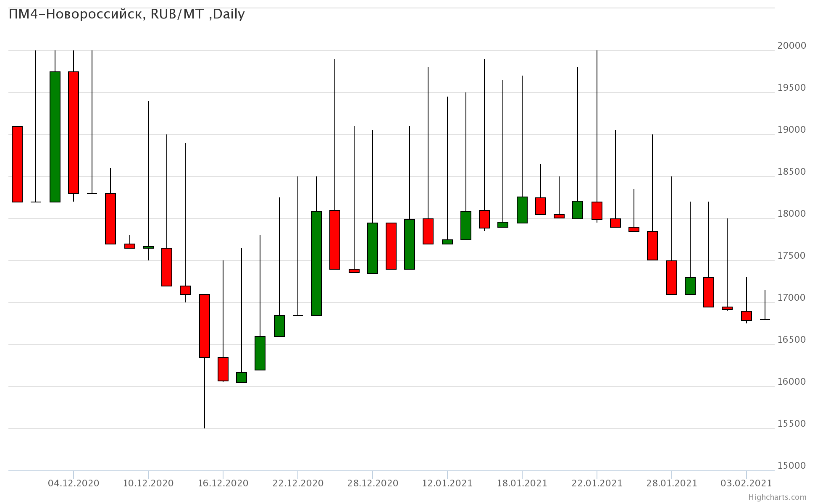The height and width of the screenshot is (504, 815).
Task: Click the first red candlestick on the left
Action: tap(17, 164)
